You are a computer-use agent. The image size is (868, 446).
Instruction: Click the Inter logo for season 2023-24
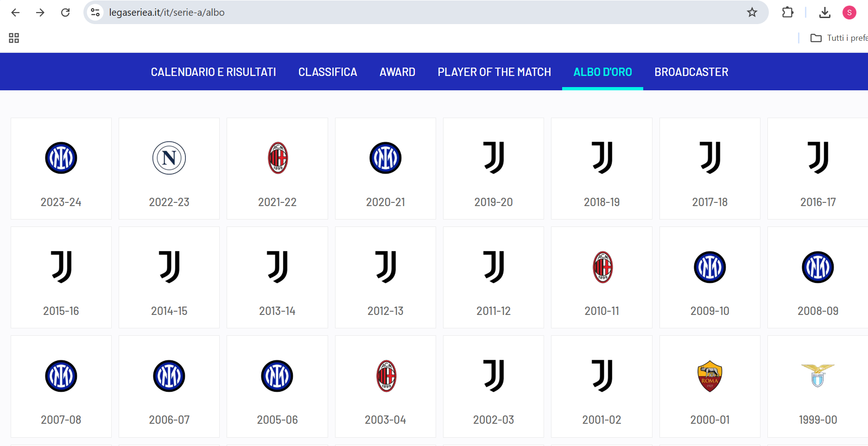pyautogui.click(x=61, y=158)
